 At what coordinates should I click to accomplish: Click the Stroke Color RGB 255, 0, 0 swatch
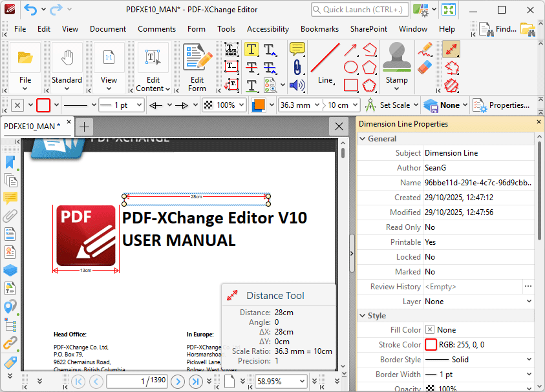click(431, 345)
